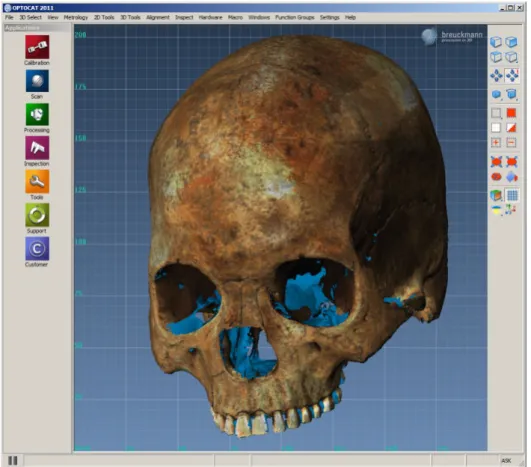Open the 3D Select menu
531x467 pixels.
coord(30,17)
